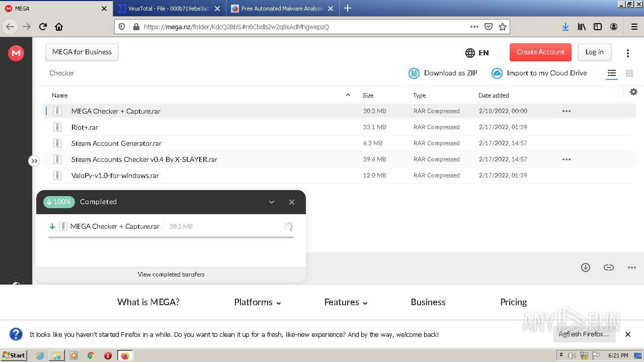Click the rar icon of Riot+.rar

(x=57, y=127)
